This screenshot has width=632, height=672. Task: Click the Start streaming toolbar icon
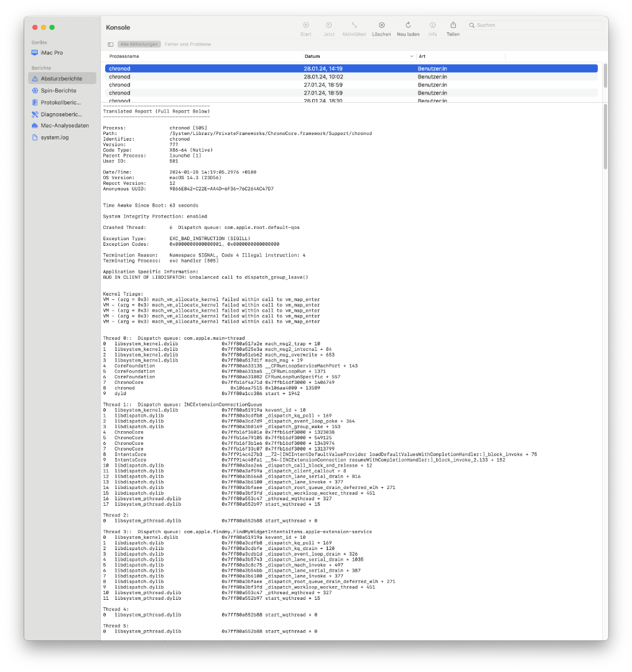click(x=306, y=26)
